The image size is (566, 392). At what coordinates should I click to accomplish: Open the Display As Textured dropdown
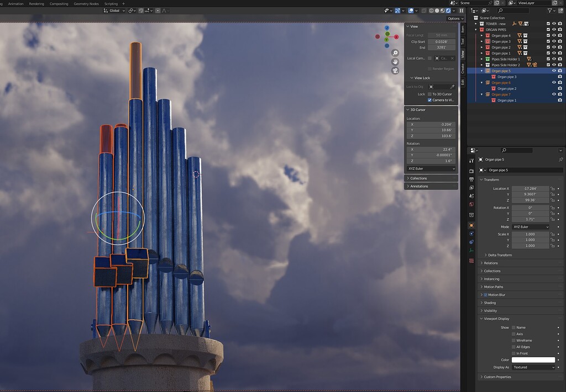(533, 367)
